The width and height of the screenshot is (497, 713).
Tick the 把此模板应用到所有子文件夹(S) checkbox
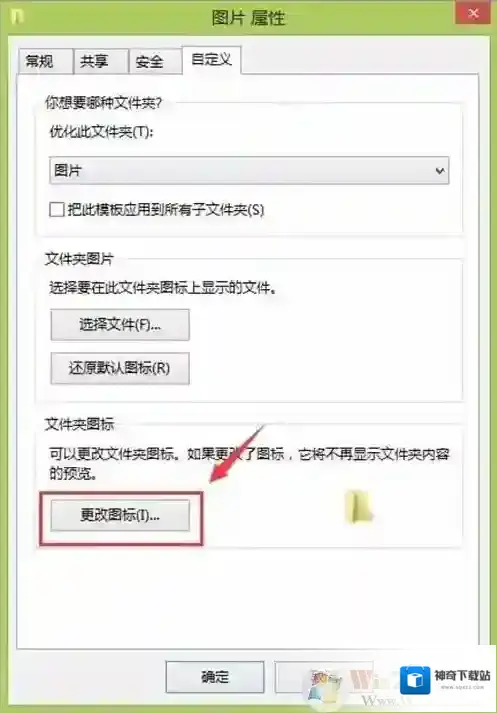57,210
